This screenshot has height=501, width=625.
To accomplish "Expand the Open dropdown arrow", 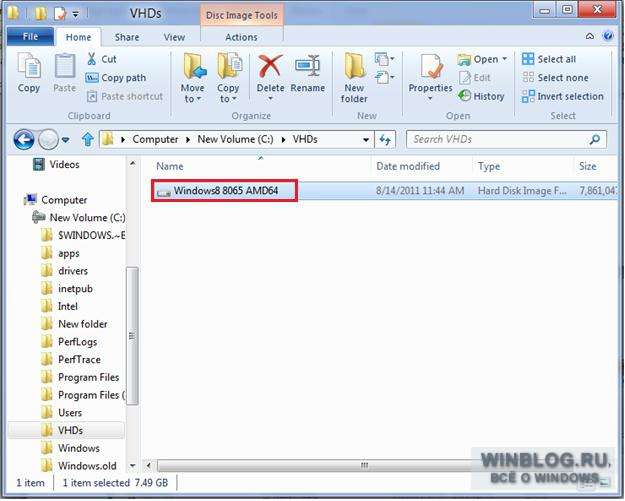I will pos(505,59).
